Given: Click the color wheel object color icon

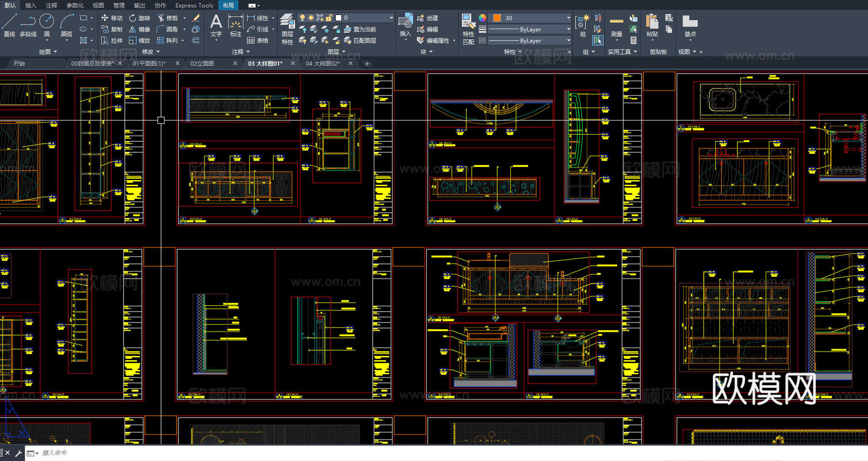Looking at the screenshot, I should (482, 18).
